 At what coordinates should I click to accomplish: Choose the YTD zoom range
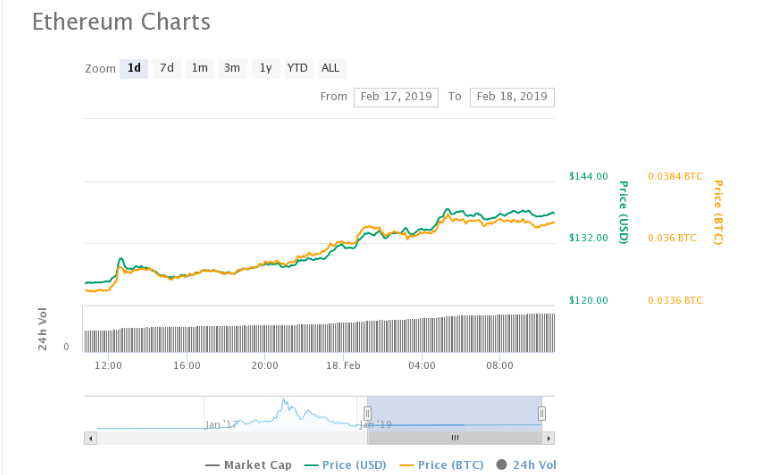(297, 68)
